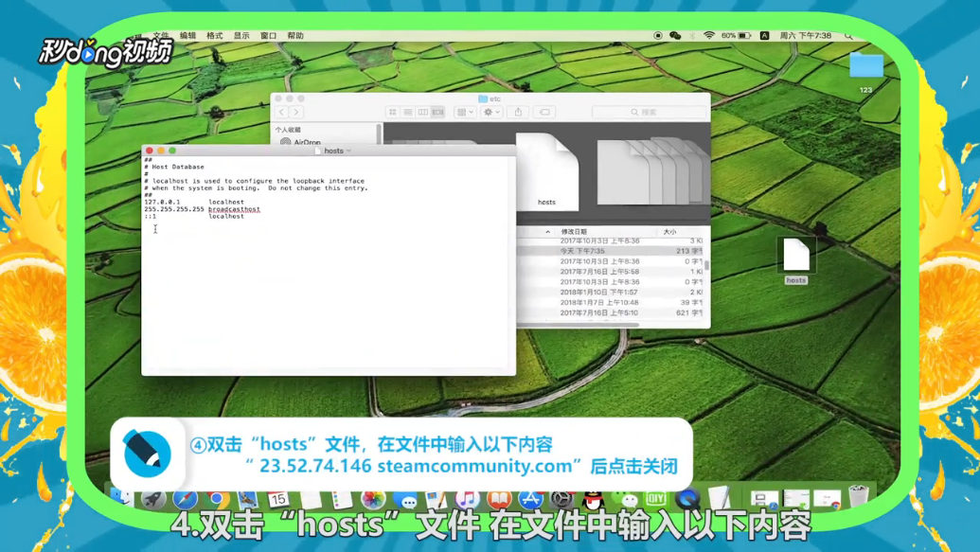Click the '# Host Database' comment line
The width and height of the screenshot is (980, 552).
coord(174,167)
